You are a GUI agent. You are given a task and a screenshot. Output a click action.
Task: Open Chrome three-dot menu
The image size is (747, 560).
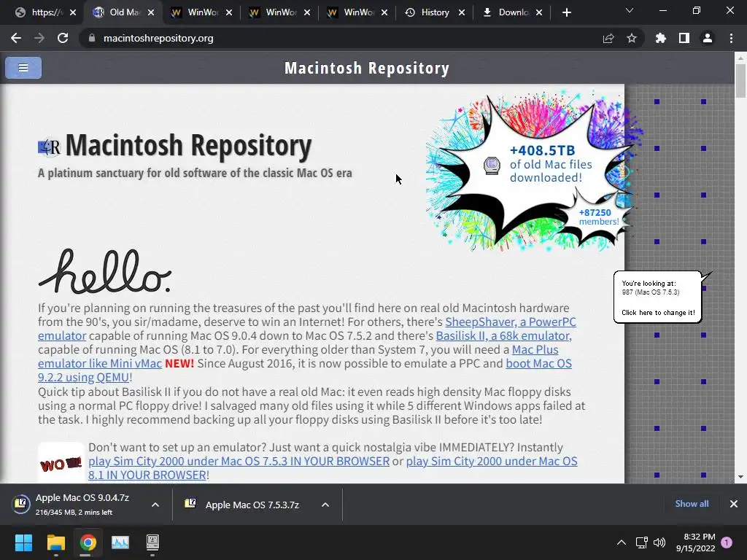(731, 38)
